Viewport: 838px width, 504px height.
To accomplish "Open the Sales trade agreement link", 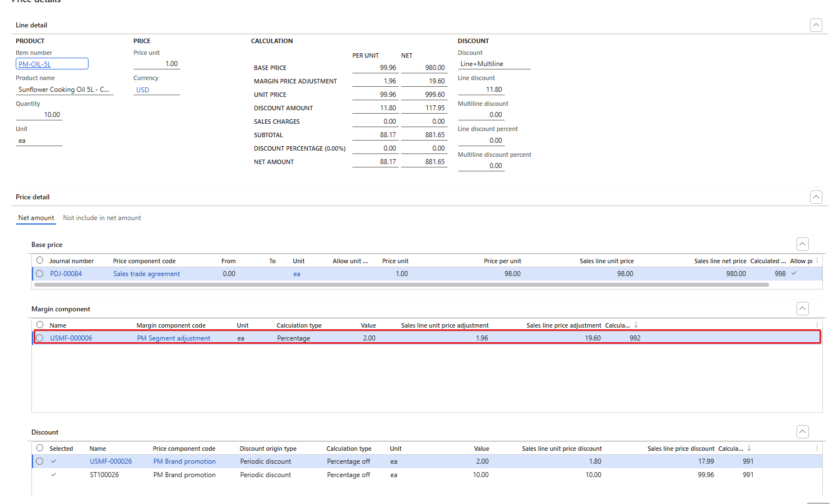I will 147,274.
